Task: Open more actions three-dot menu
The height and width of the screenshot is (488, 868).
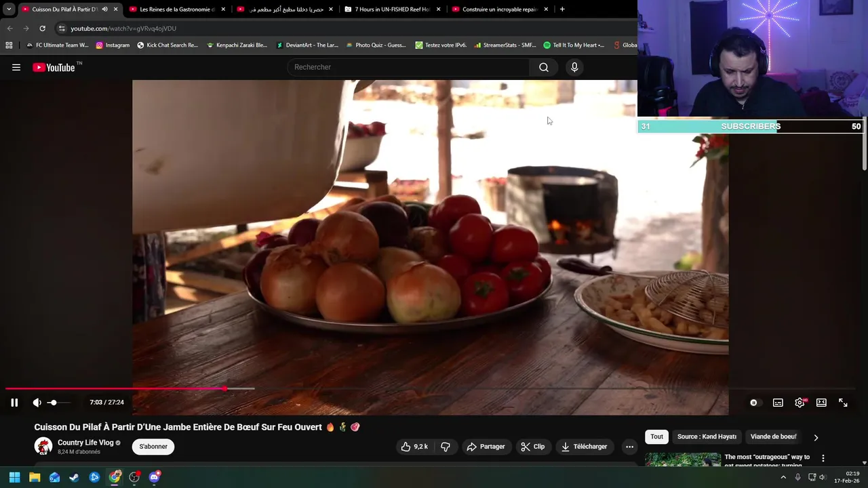Action: tap(629, 447)
